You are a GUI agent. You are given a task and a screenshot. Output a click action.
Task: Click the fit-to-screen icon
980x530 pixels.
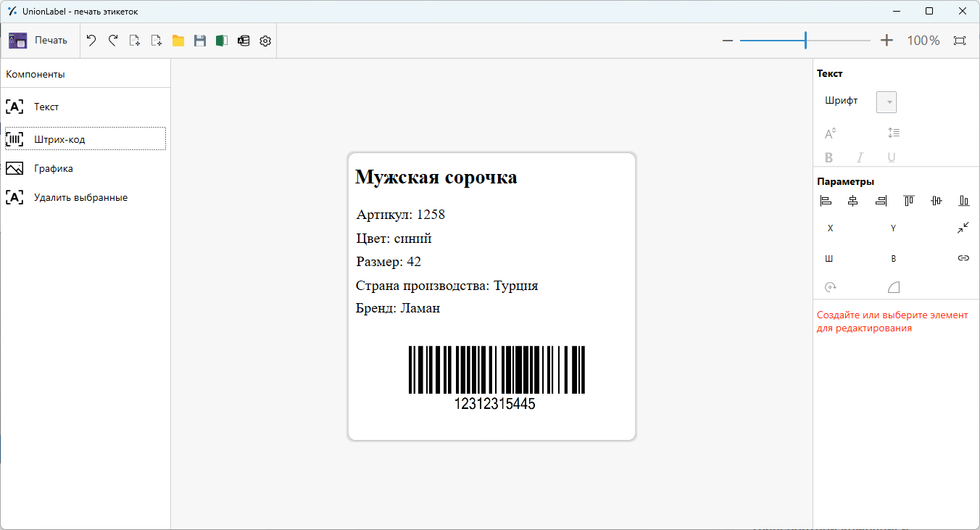pyautogui.click(x=960, y=41)
